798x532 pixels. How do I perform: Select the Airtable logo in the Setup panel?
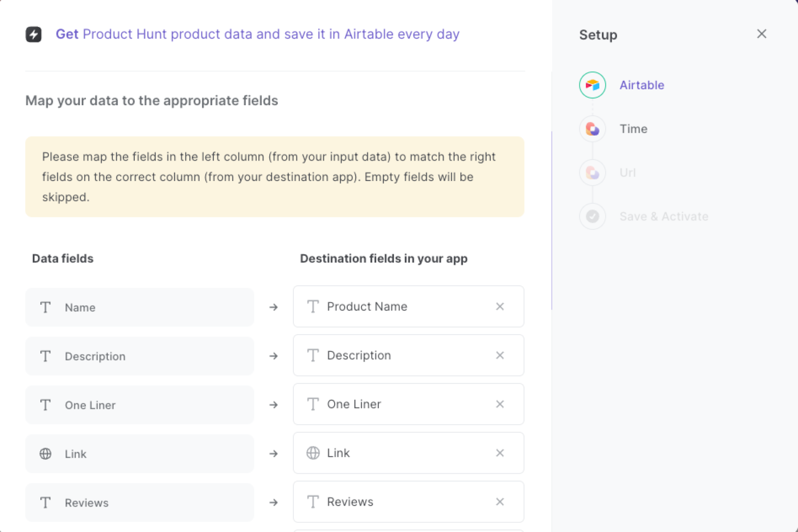pos(592,85)
